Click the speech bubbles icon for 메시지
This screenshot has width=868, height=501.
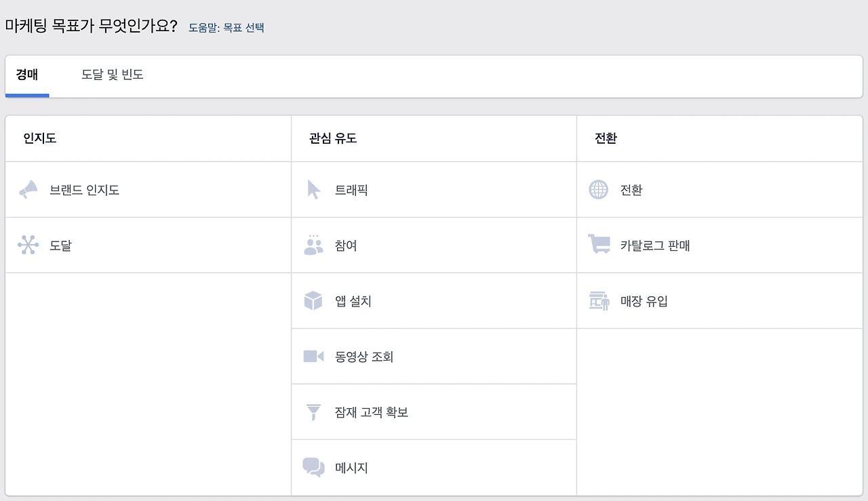[x=313, y=468]
